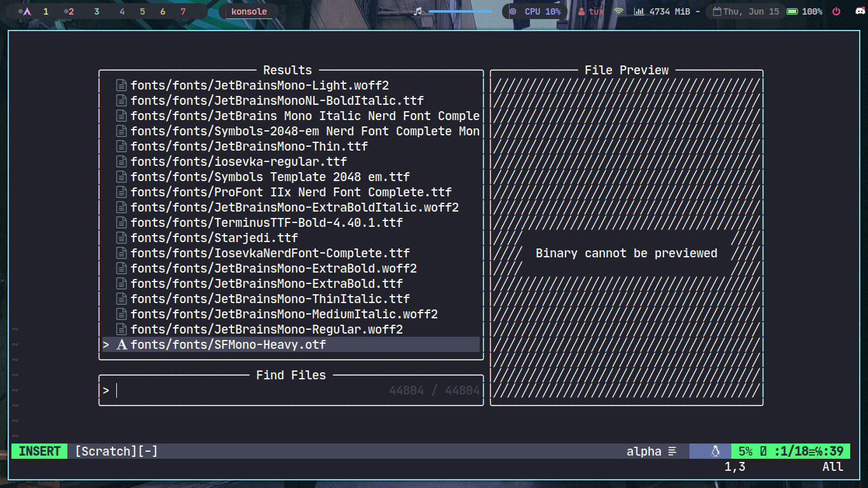Click the alpha filetype label in statusline
Viewport: 868px width, 488px height.
pos(644,451)
